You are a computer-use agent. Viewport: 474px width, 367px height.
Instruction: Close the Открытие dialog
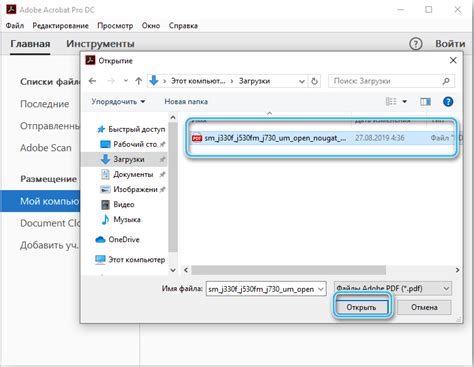coord(453,60)
